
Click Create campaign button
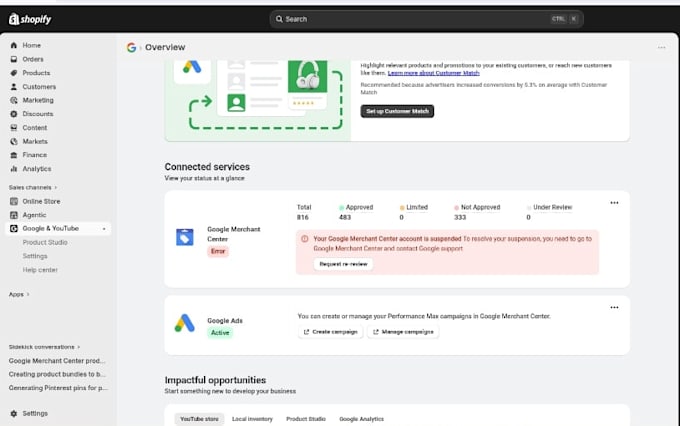click(x=330, y=332)
